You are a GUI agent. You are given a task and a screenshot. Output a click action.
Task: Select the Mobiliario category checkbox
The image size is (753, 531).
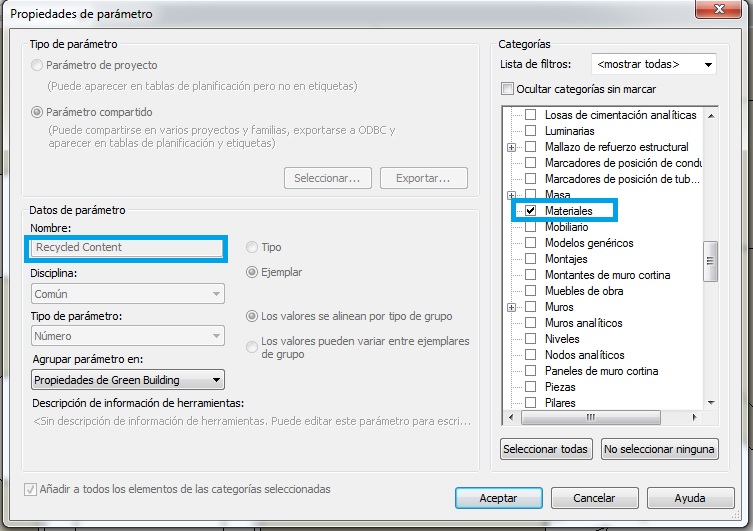tap(531, 227)
